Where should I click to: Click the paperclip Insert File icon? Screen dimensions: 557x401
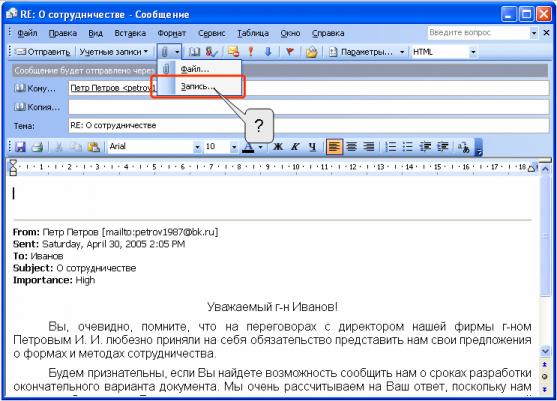(164, 52)
